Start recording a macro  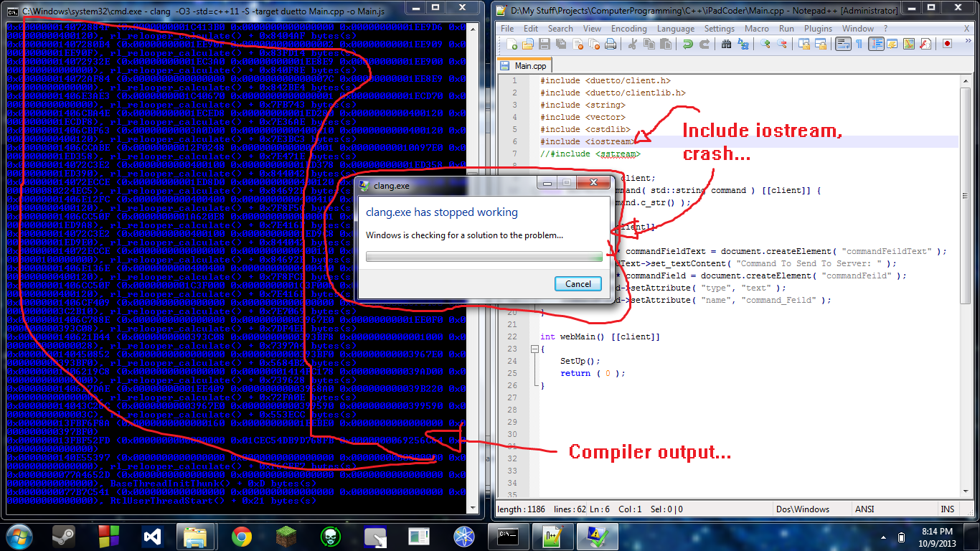(x=948, y=44)
